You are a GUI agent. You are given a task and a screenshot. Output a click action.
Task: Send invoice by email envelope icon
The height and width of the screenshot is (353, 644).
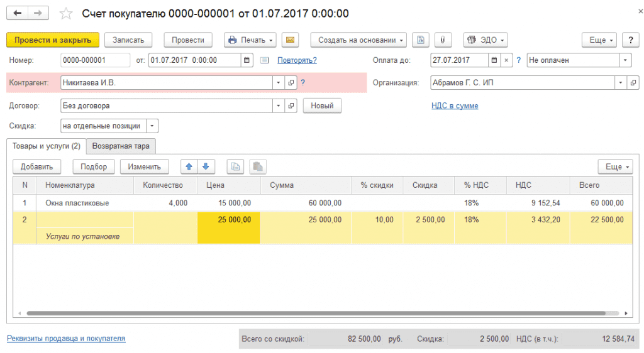tap(290, 40)
